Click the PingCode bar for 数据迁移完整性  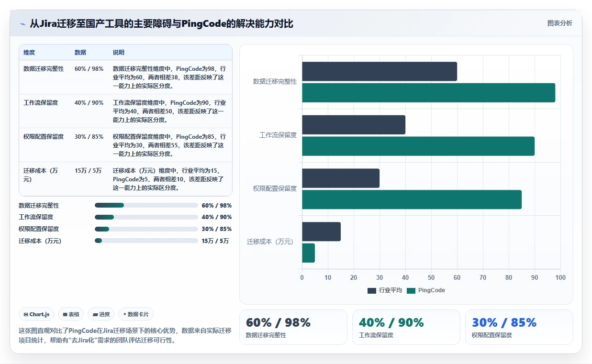pos(428,93)
